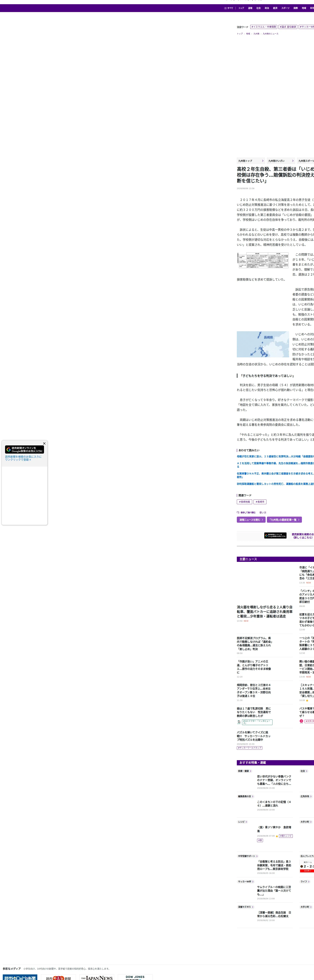The image size is (314, 980).
Task: Select 社会 in the purple navigation bar
Action: pyautogui.click(x=258, y=8)
